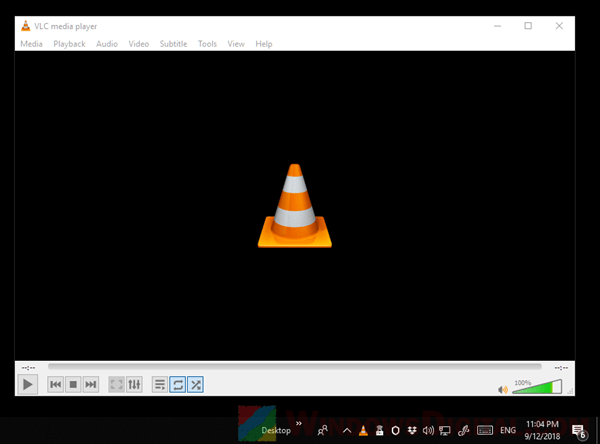Open the Playback menu
The image size is (600, 444).
click(69, 44)
